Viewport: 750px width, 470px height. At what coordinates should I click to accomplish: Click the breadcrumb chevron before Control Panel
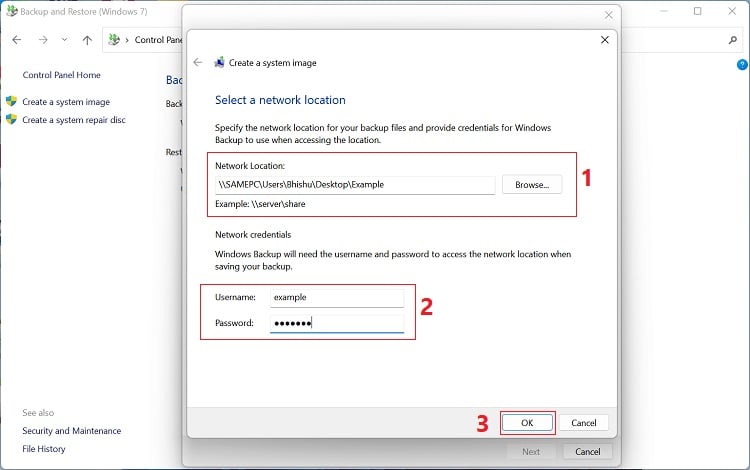pos(127,40)
